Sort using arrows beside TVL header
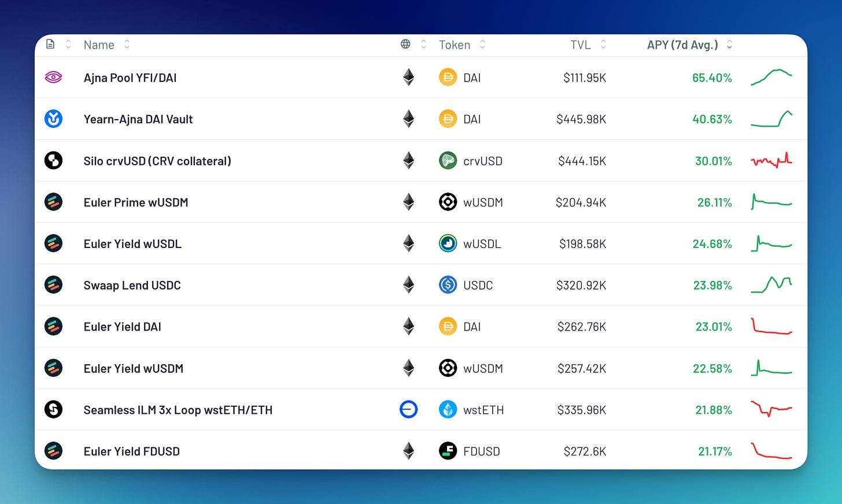Screen dimensions: 842x504 click(x=603, y=44)
